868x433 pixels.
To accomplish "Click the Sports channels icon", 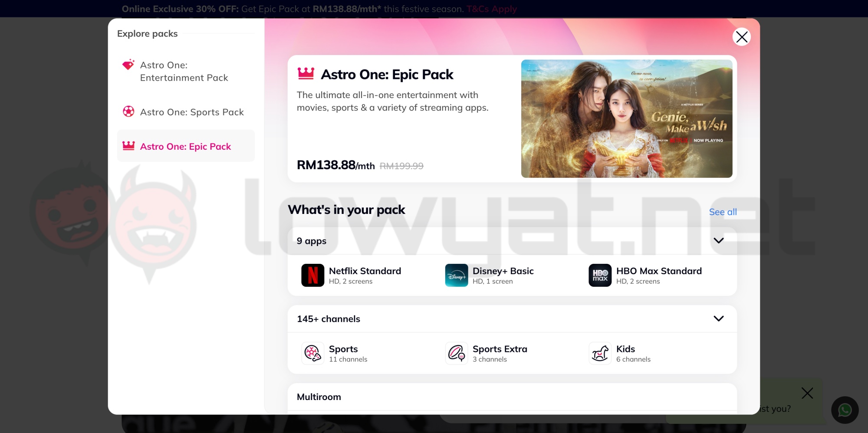I will (x=312, y=353).
